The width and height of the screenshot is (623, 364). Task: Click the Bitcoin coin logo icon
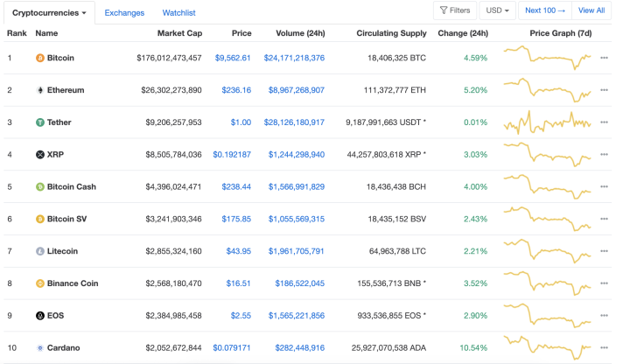40,58
